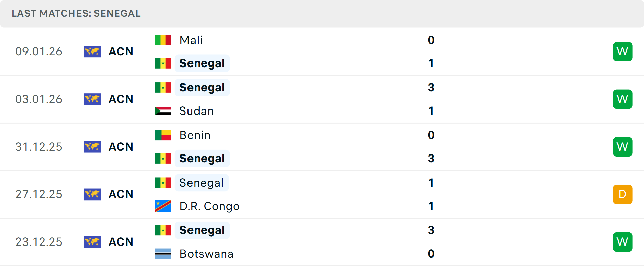Viewport: 644px width, 266px height.
Task: Click the Botswana flag icon
Action: coord(163,254)
